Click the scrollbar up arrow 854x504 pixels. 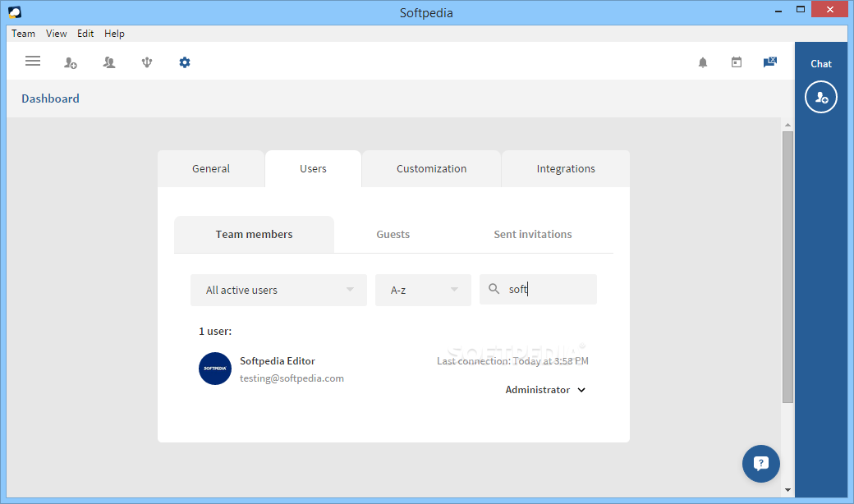click(x=787, y=126)
